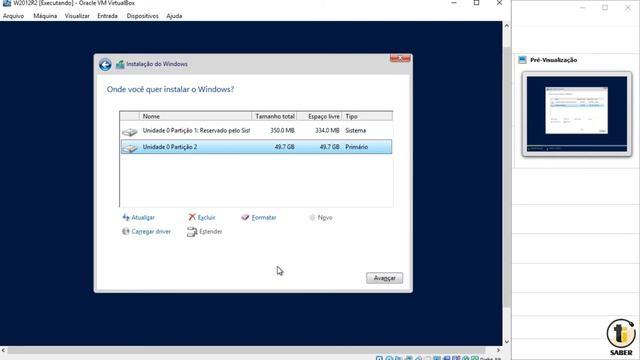
Task: Click the Estender link
Action: tap(211, 231)
